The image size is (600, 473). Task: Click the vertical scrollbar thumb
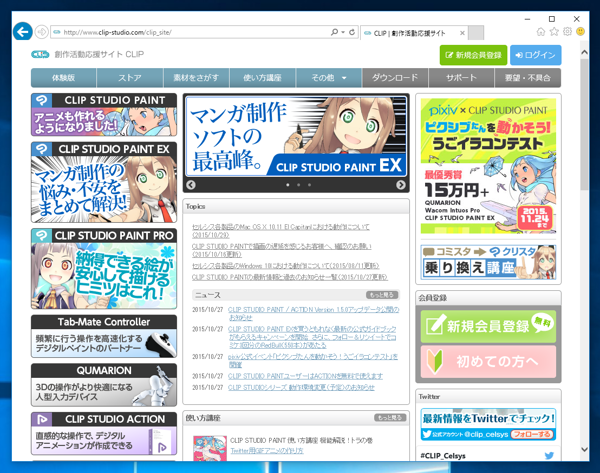click(584, 124)
